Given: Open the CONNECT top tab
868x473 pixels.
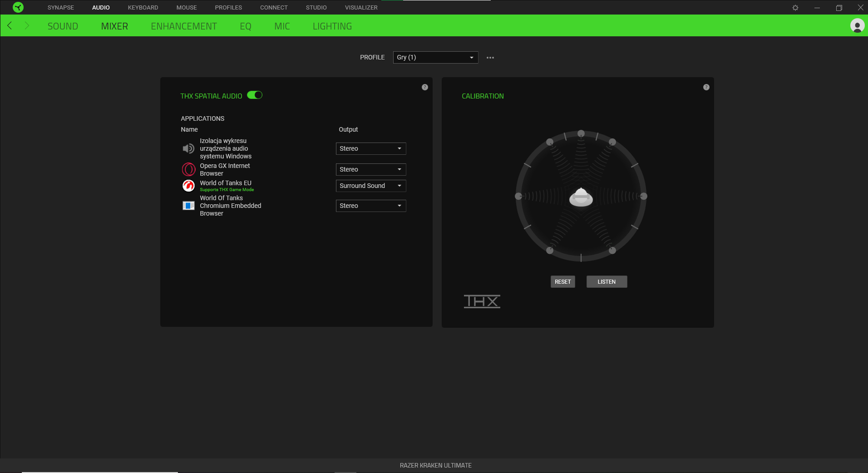Looking at the screenshot, I should (x=274, y=8).
